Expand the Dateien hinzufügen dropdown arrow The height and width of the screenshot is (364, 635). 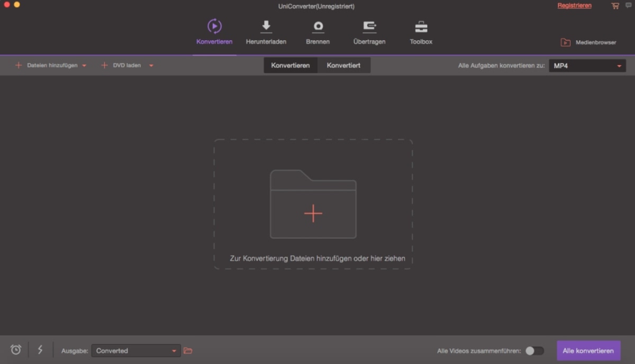point(85,65)
